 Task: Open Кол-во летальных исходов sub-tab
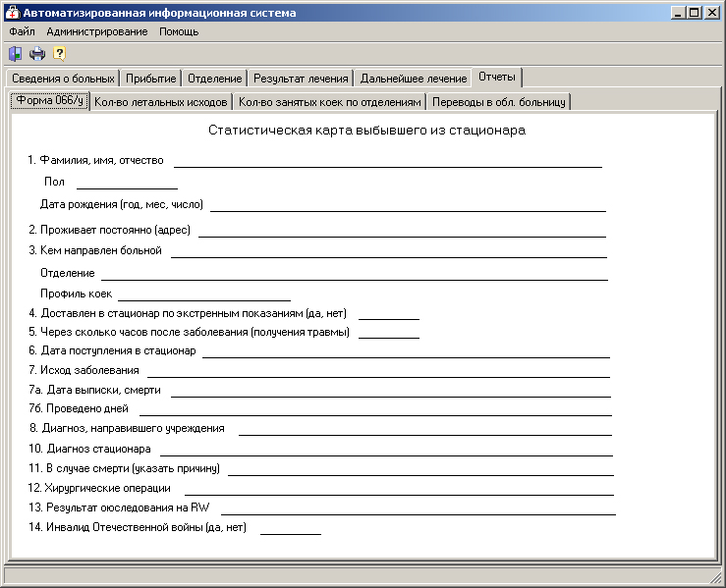[161, 102]
